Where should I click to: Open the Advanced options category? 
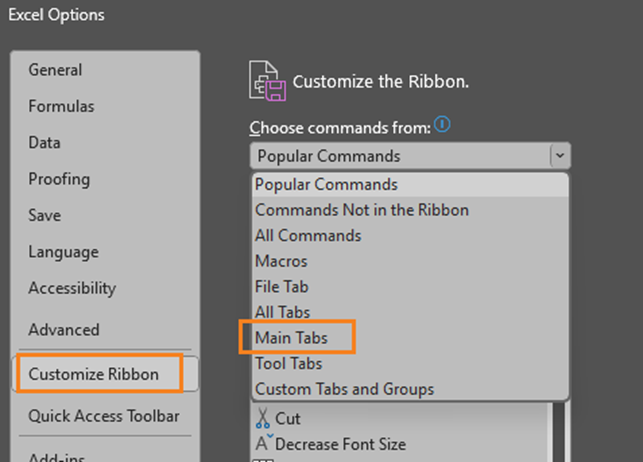[x=105, y=330]
